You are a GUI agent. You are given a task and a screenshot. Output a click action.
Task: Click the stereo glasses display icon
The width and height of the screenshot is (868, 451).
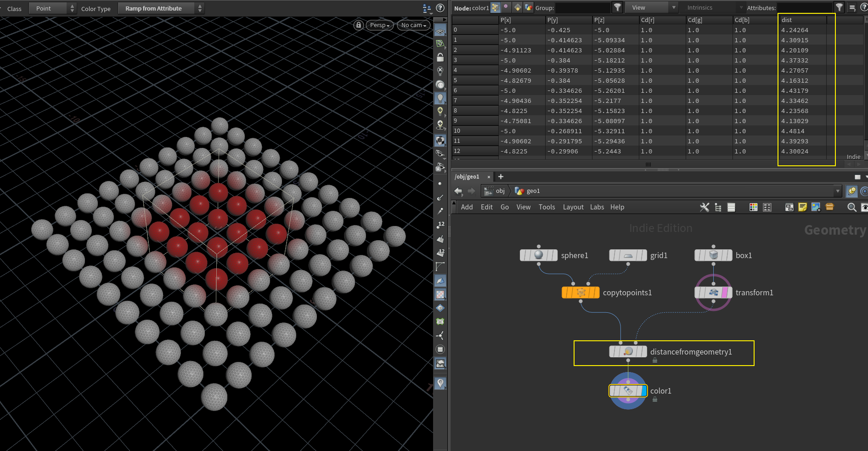click(440, 154)
